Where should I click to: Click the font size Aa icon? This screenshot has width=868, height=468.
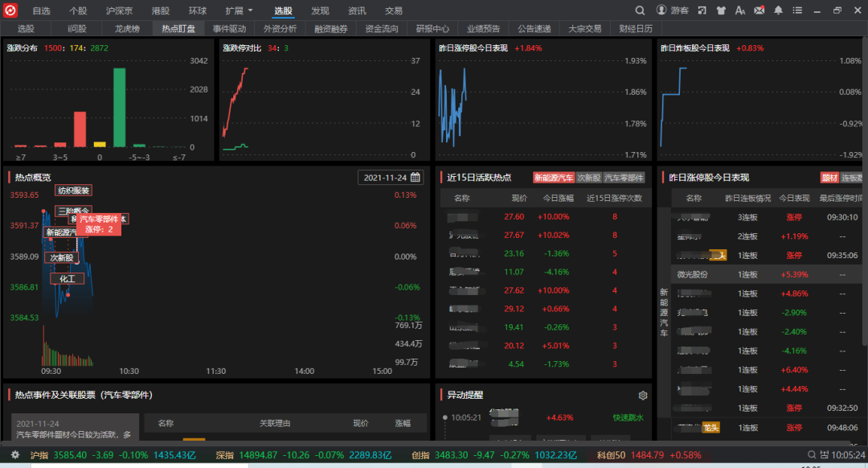pyautogui.click(x=740, y=10)
